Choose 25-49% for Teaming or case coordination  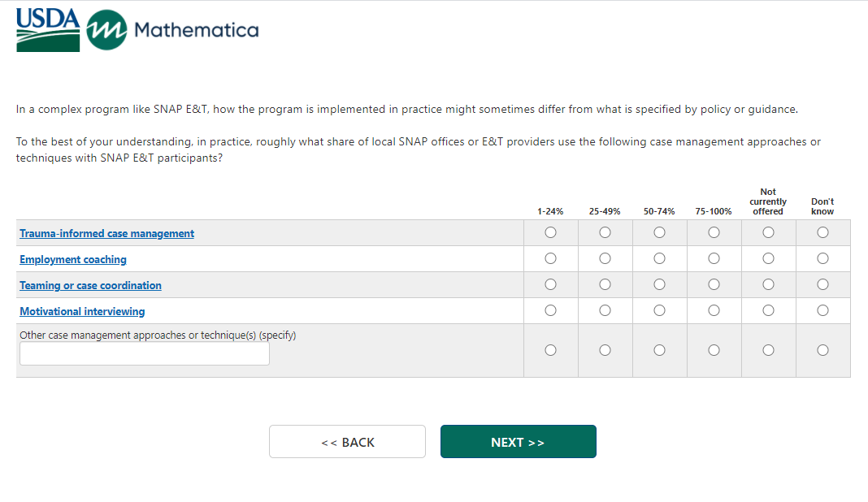(x=605, y=284)
